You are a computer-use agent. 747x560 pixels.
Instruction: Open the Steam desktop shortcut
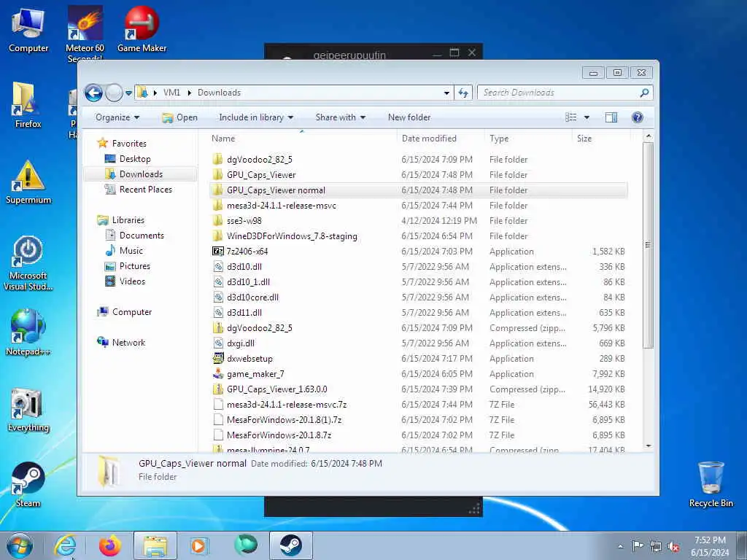click(28, 485)
